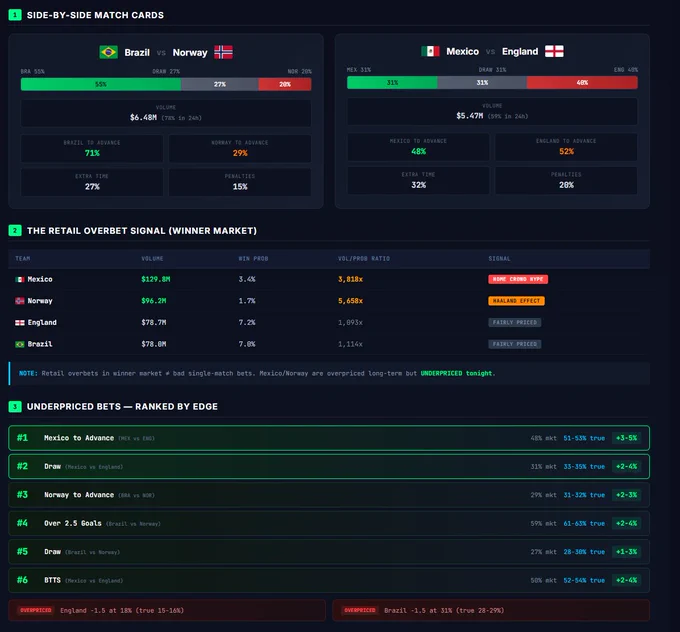Viewport: 680px width, 632px height.
Task: Click the Brazil flag in the match card
Action: [x=108, y=52]
